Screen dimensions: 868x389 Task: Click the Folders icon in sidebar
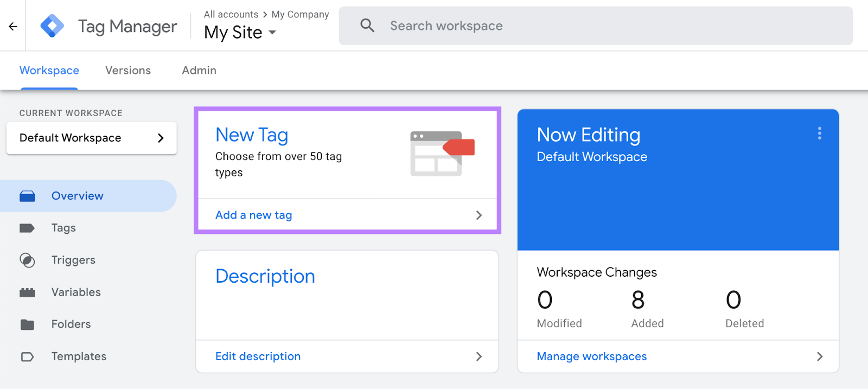point(27,324)
